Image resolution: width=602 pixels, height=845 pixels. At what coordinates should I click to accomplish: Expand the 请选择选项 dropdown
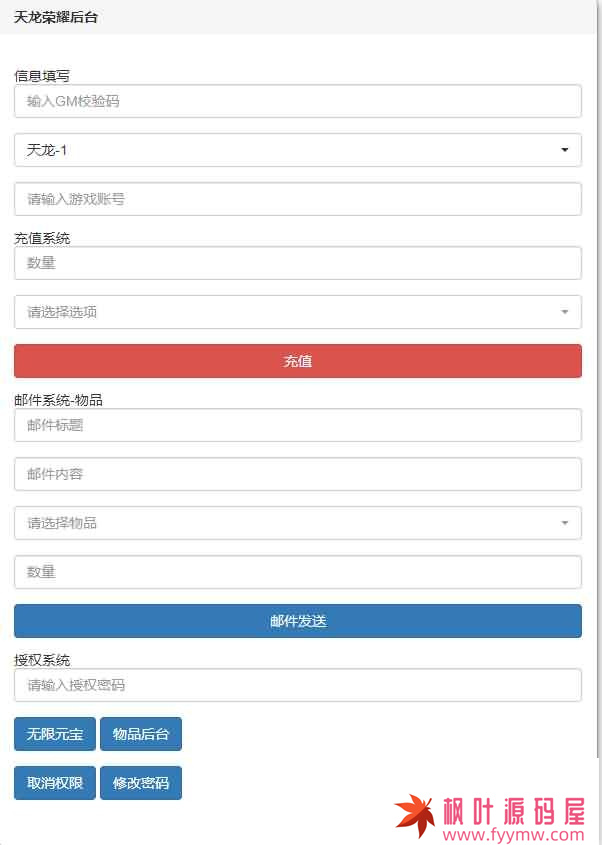click(x=297, y=312)
